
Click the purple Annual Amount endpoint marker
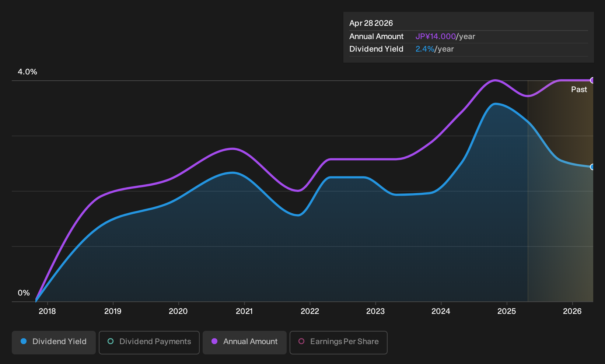tap(592, 80)
